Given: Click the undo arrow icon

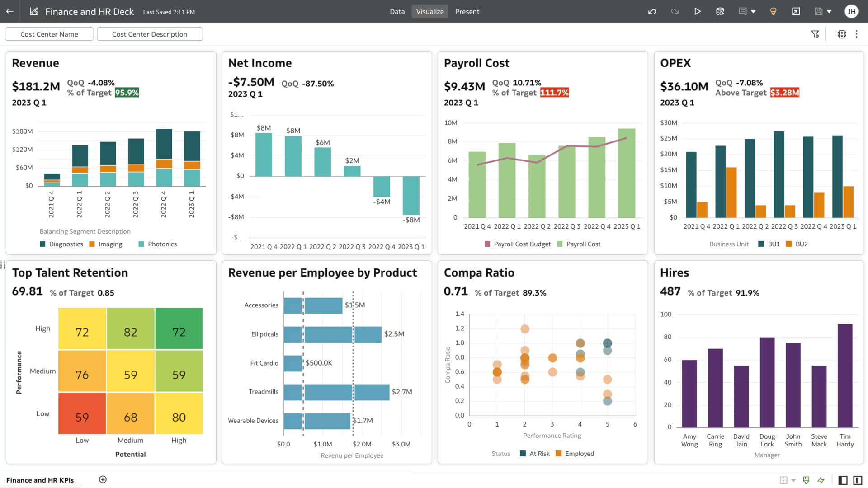Looking at the screenshot, I should [x=651, y=11].
